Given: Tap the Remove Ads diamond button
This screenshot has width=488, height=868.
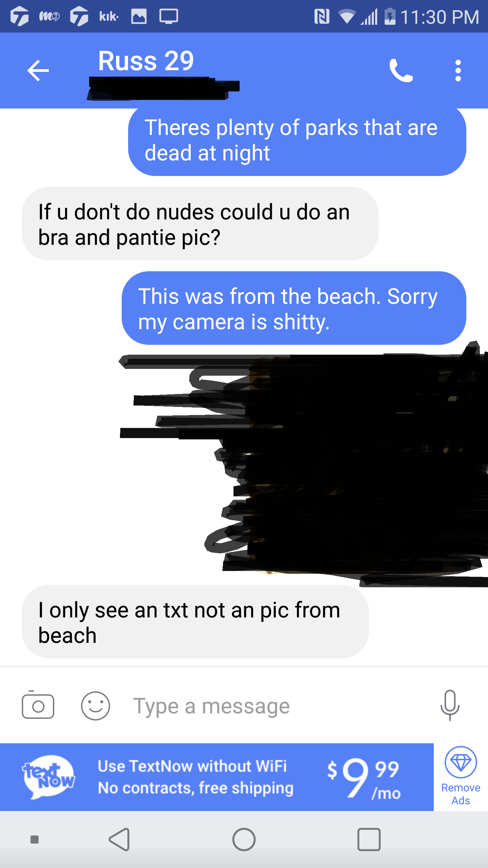Looking at the screenshot, I should click(461, 777).
